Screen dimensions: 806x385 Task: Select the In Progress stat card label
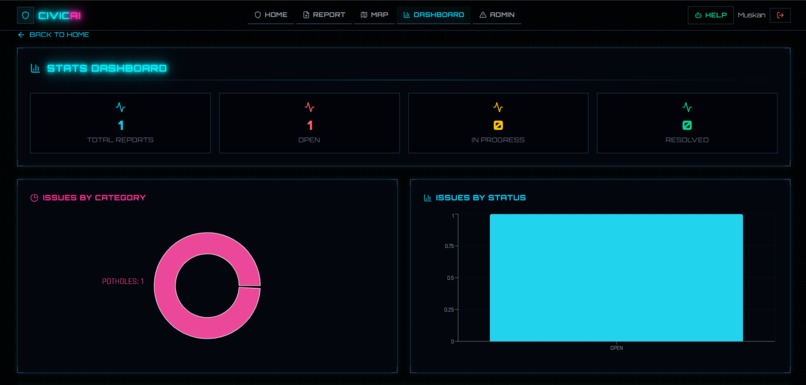click(x=498, y=140)
